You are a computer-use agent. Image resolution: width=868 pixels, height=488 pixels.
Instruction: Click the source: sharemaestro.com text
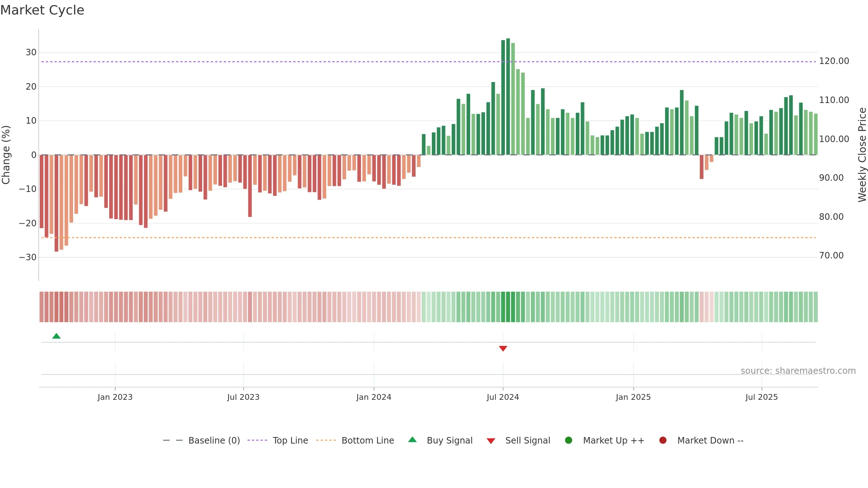point(798,371)
